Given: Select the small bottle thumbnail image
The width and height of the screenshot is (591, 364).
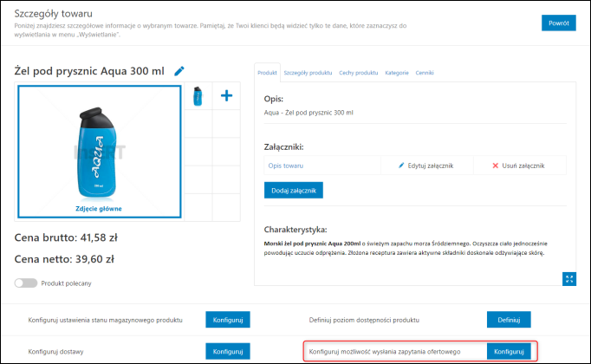Looking at the screenshot, I should tap(198, 96).
